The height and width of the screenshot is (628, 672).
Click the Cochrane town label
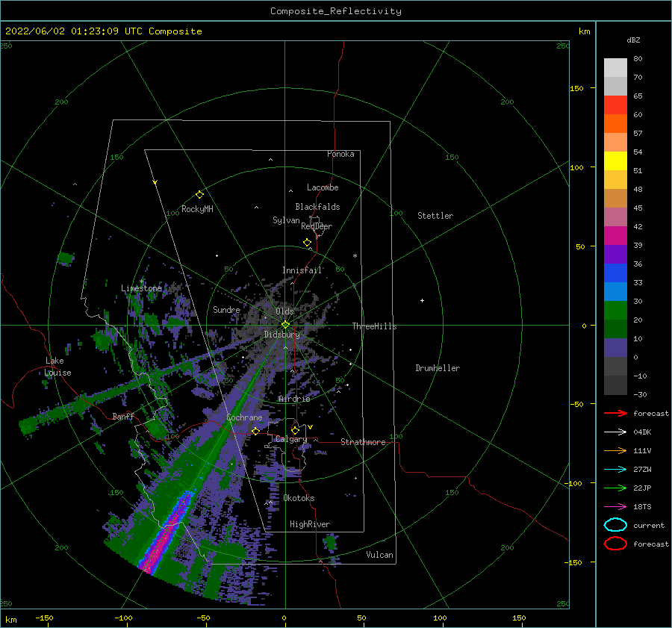click(x=244, y=417)
